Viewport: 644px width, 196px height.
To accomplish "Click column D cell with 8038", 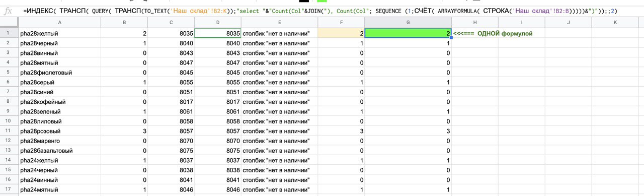I will click(x=218, y=170).
